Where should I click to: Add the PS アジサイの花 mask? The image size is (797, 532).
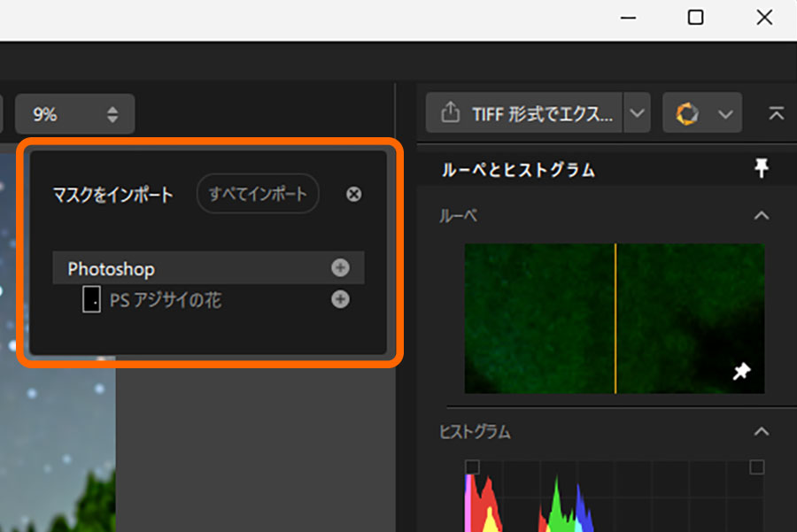pos(340,299)
